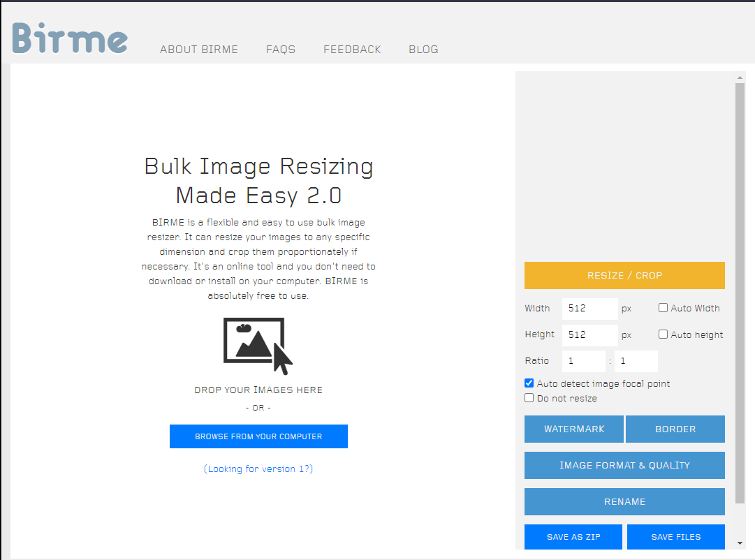Screen dimensions: 755x560
Task: Click the Height input field
Action: click(590, 335)
